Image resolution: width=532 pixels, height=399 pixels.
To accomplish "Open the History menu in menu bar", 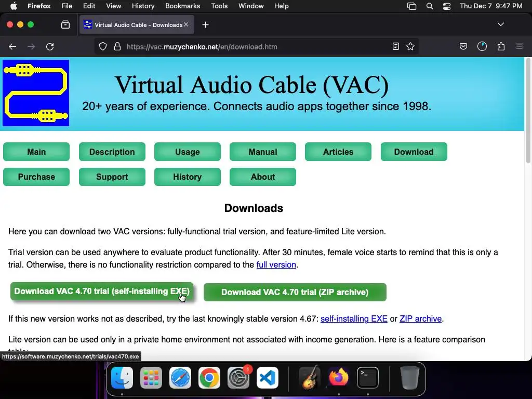I will click(143, 6).
